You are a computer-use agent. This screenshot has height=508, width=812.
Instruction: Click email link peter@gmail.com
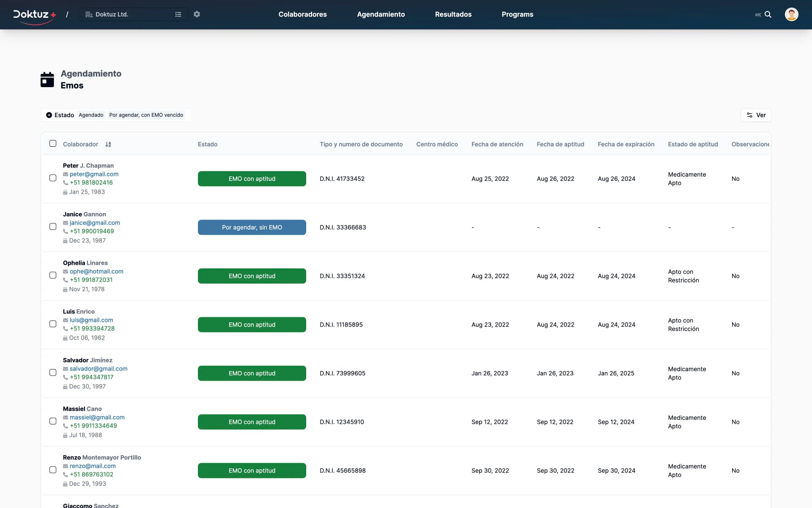click(x=94, y=174)
